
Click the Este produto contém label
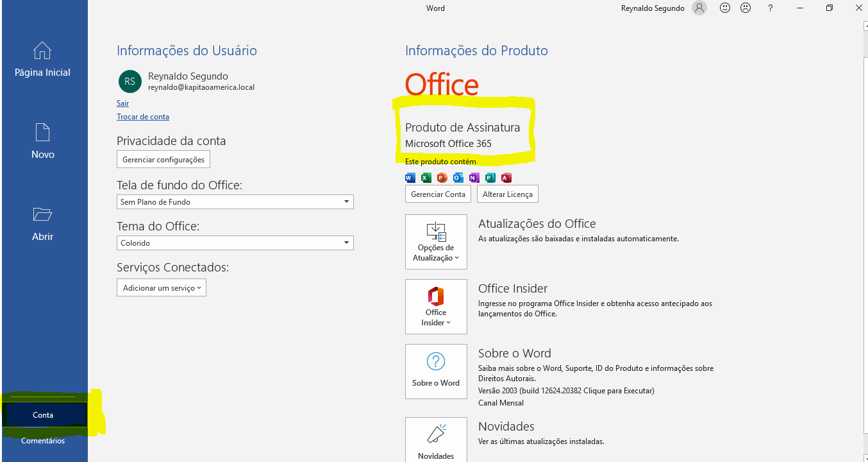[x=440, y=162]
